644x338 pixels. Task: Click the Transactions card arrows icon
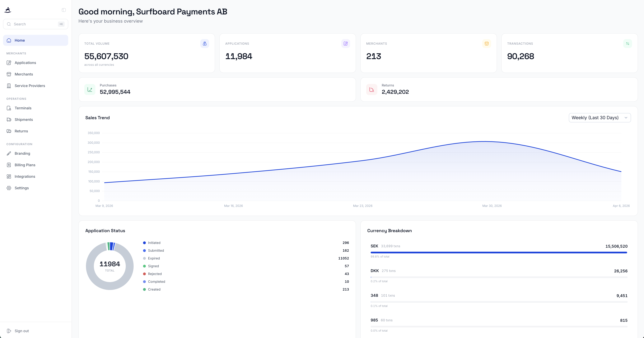(x=628, y=43)
